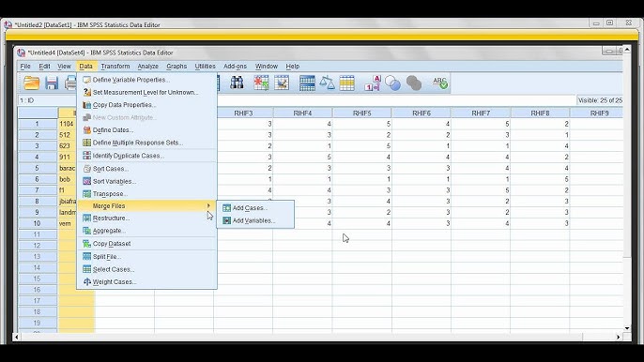Select Identify Duplicate Cases entry
The width and height of the screenshot is (644, 362).
[x=146, y=156]
